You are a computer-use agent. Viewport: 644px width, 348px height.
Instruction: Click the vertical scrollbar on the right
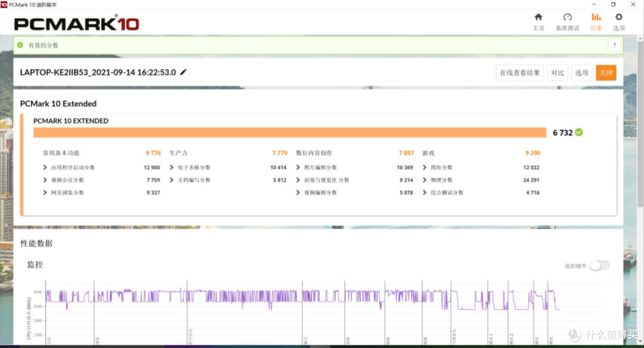coord(640,124)
